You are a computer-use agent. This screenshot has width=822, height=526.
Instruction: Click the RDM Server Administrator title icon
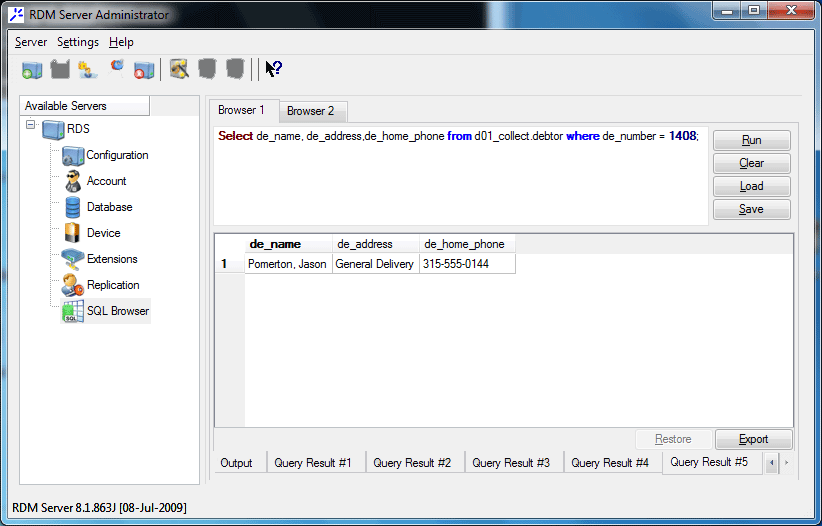[x=17, y=15]
